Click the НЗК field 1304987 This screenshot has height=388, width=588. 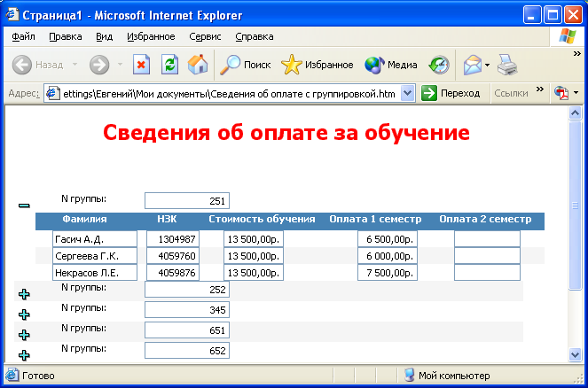173,239
